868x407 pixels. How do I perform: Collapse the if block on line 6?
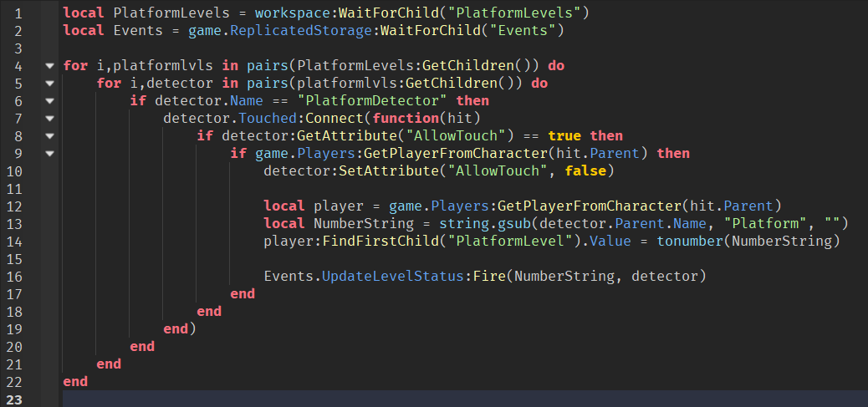pyautogui.click(x=50, y=101)
